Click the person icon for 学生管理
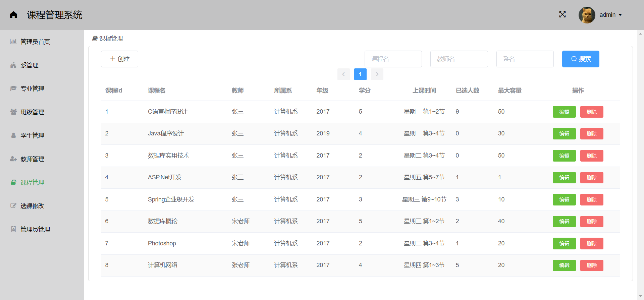Image resolution: width=644 pixels, height=300 pixels. (13, 135)
